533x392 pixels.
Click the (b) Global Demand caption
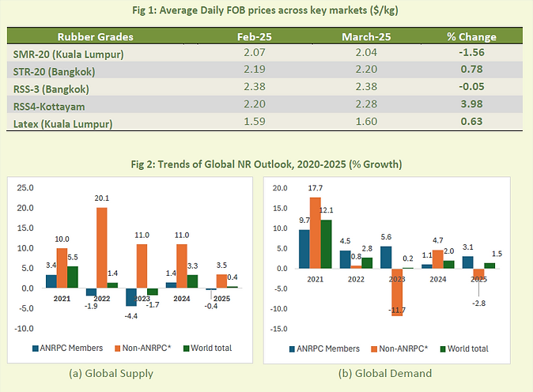385,373
